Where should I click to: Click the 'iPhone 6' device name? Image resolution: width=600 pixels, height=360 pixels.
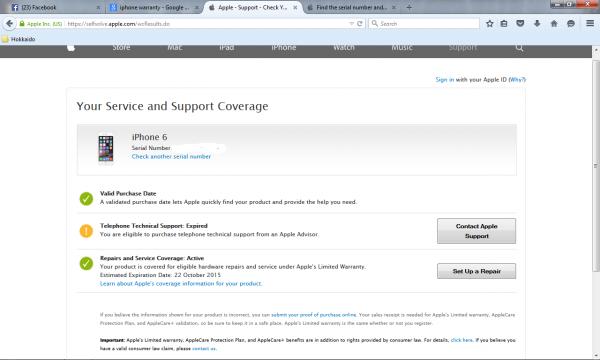(x=150, y=137)
